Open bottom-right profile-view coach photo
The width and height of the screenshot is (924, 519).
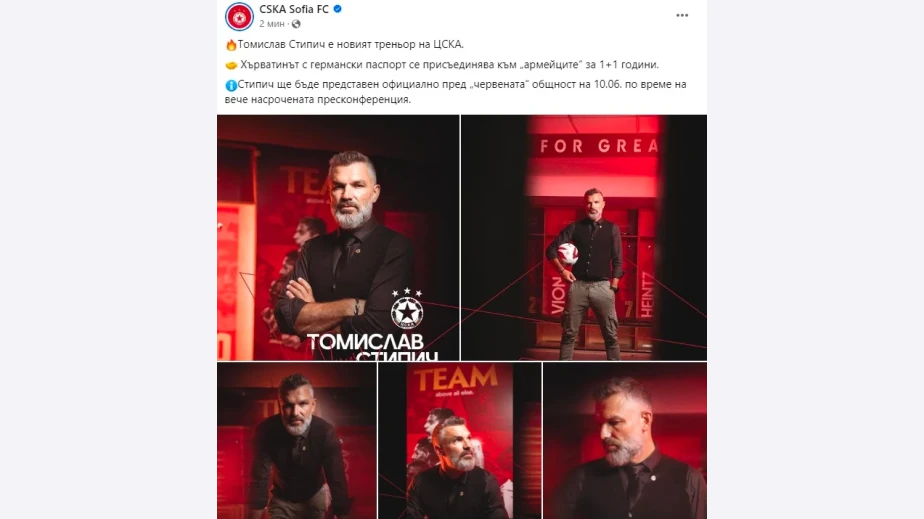625,441
